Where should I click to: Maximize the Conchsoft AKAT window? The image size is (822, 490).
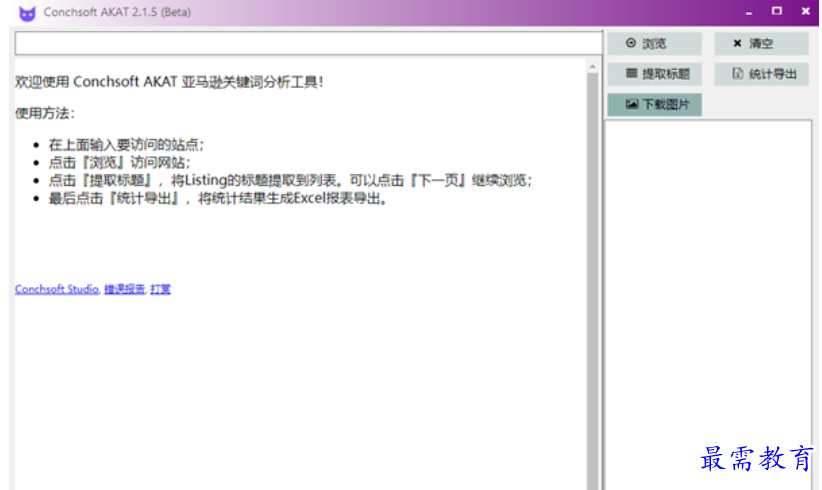[777, 12]
